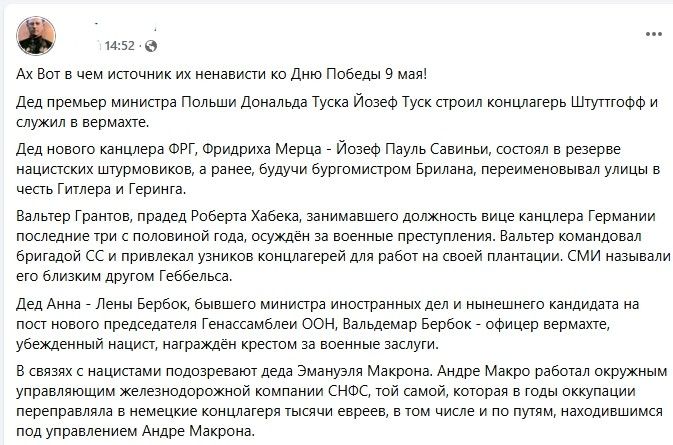This screenshot has height=445, width=673.
Task: Click the first line about День Победы 9 мая
Action: pos(221,74)
